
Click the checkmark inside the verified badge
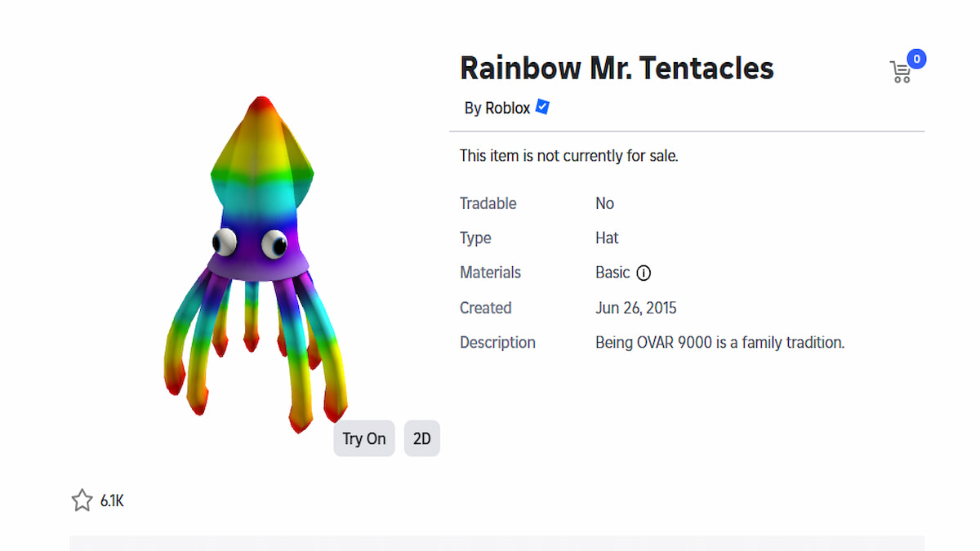(541, 107)
